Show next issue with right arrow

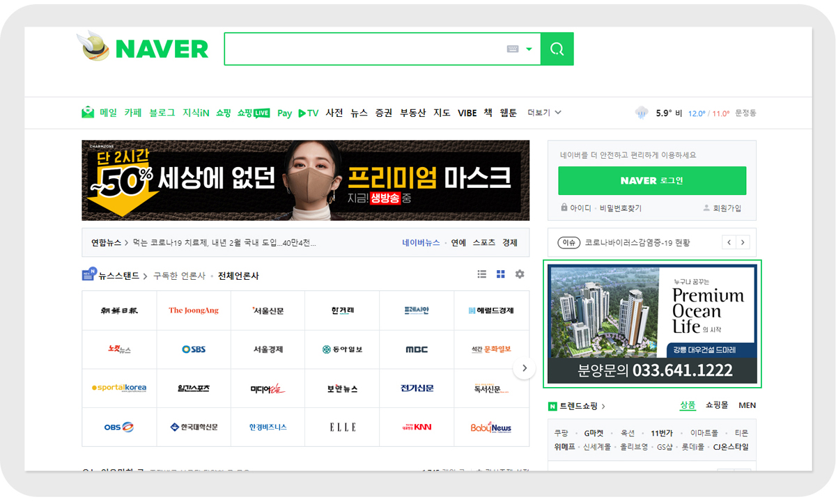[743, 242]
